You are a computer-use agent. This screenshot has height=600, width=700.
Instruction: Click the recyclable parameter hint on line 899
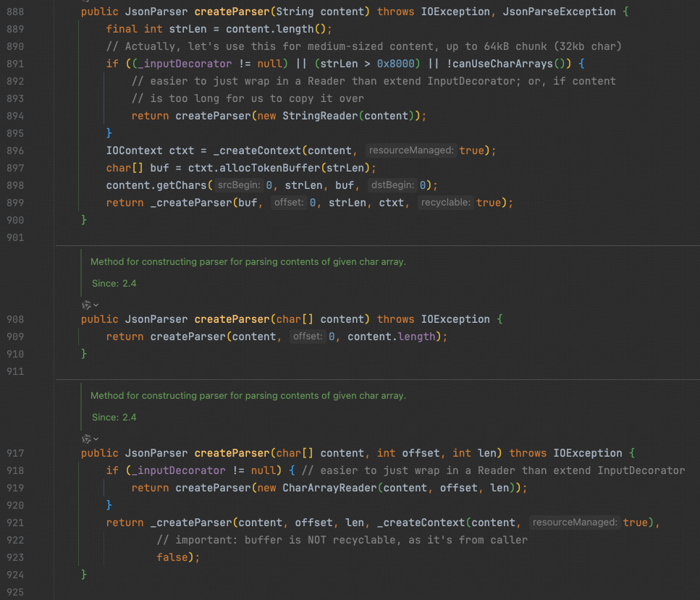(447, 203)
